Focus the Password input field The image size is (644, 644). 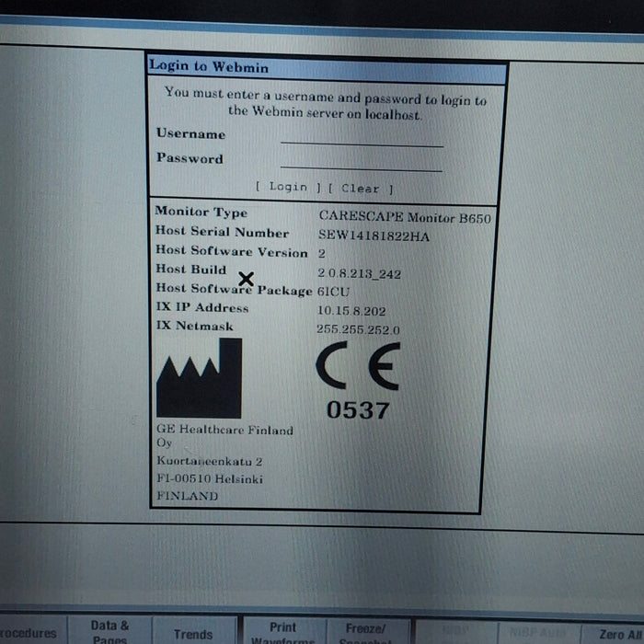(362, 162)
